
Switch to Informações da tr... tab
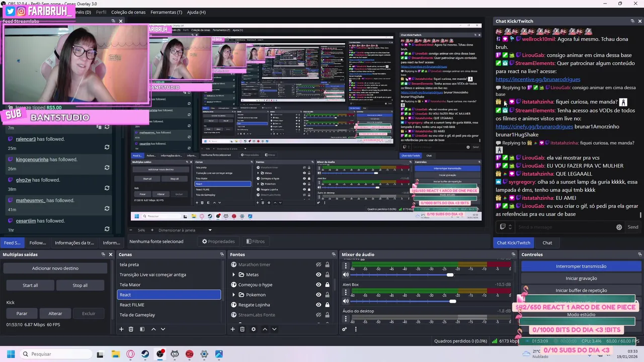pos(74,243)
